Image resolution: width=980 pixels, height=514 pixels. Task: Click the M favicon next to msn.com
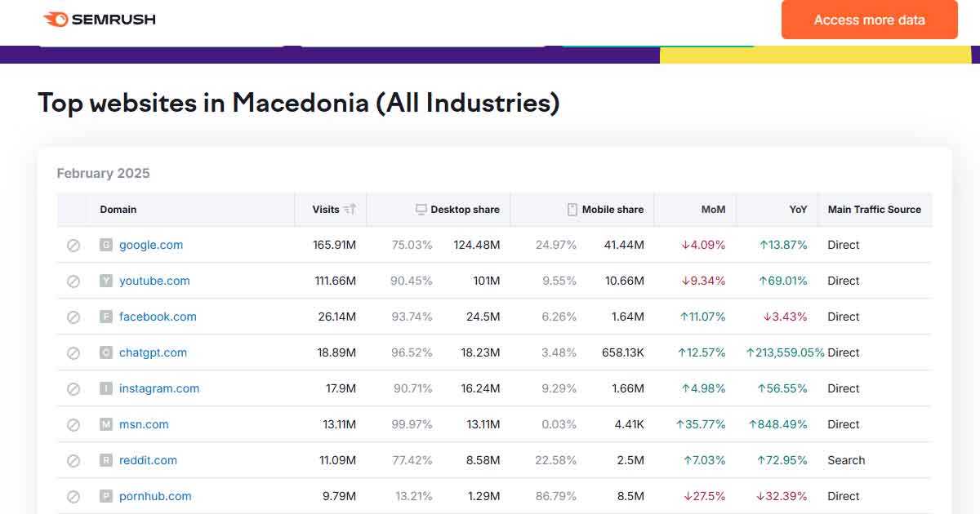[105, 424]
